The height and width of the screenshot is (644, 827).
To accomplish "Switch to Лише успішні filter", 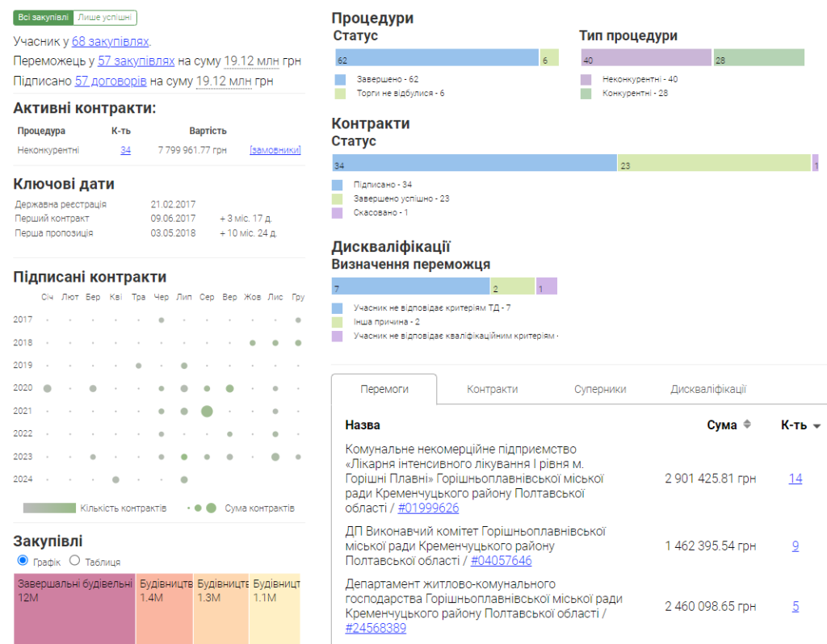I will [105, 18].
